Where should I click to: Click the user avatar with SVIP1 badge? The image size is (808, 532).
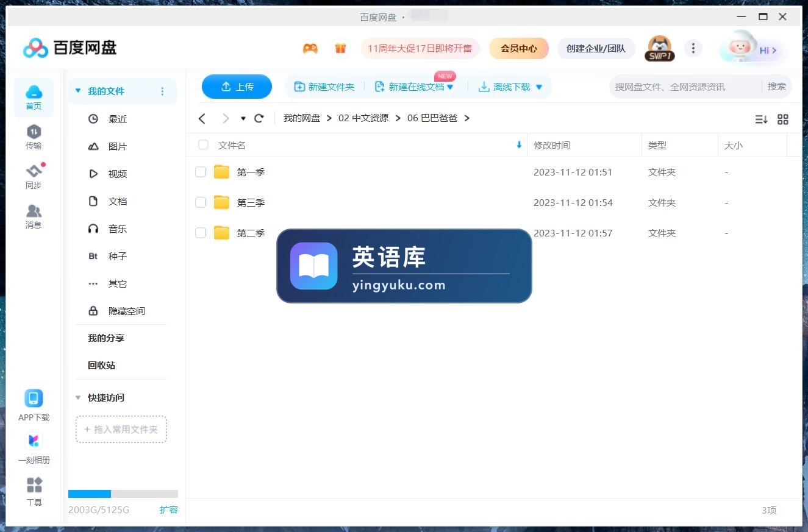click(660, 48)
